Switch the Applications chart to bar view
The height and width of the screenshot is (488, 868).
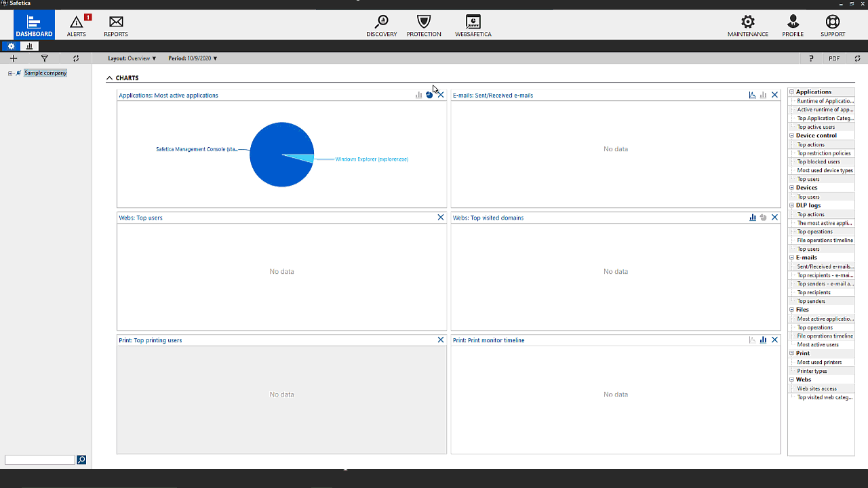[418, 95]
